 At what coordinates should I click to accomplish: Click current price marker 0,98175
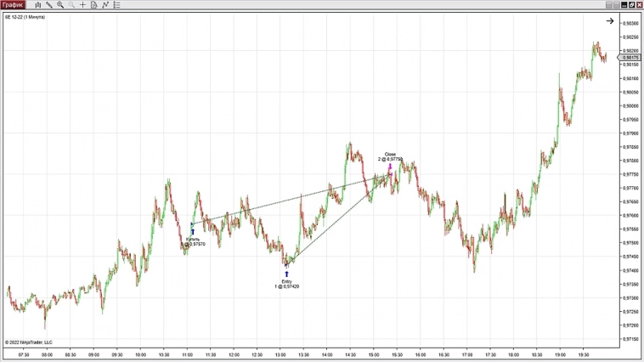pyautogui.click(x=630, y=58)
